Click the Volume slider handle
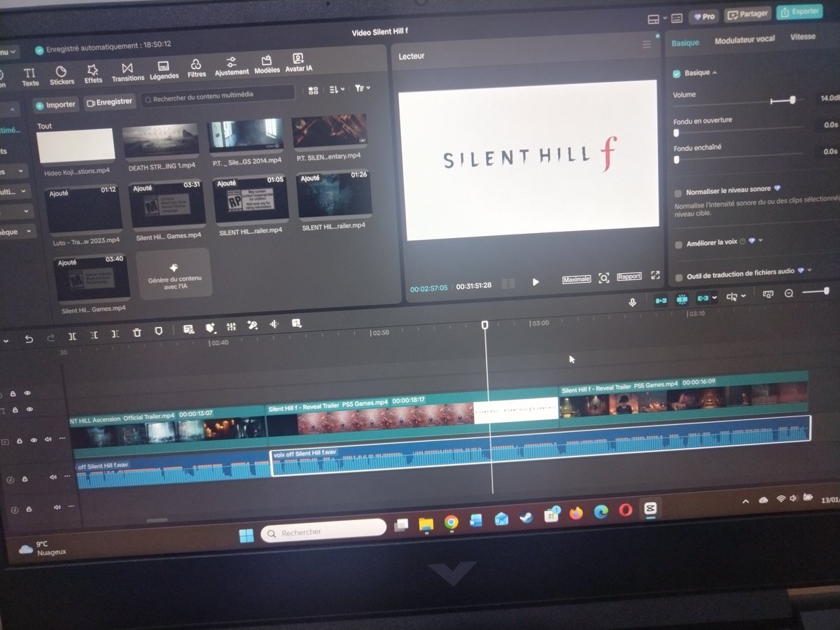This screenshot has width=840, height=630. pos(792,100)
